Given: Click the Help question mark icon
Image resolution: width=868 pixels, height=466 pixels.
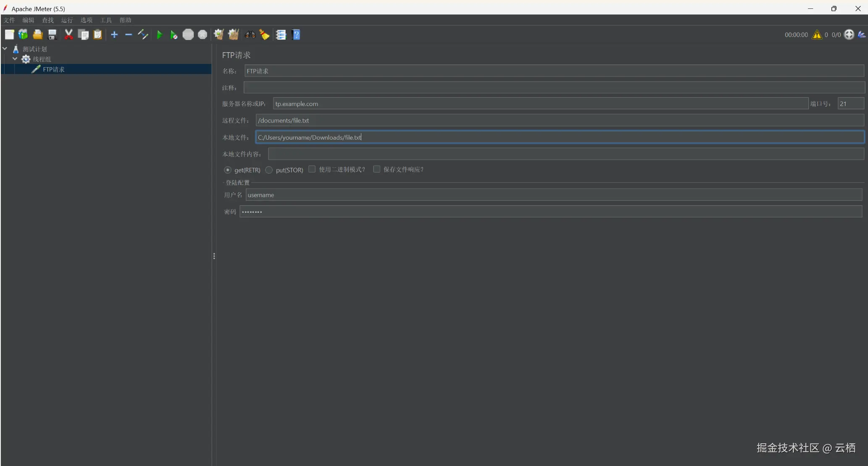Looking at the screenshot, I should coord(296,35).
